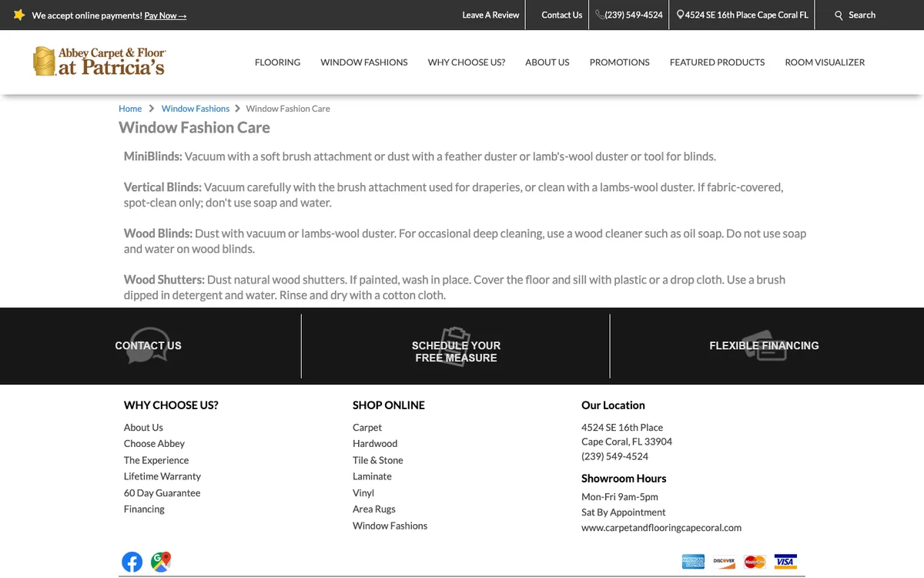This screenshot has width=924, height=578.
Task: Open the Google Maps icon in the footer
Action: (x=161, y=562)
